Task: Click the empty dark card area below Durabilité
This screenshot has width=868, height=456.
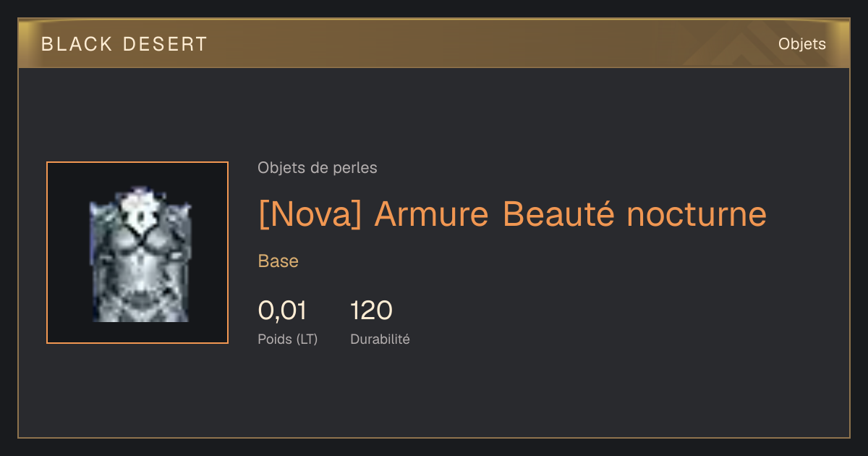Action: (434, 394)
